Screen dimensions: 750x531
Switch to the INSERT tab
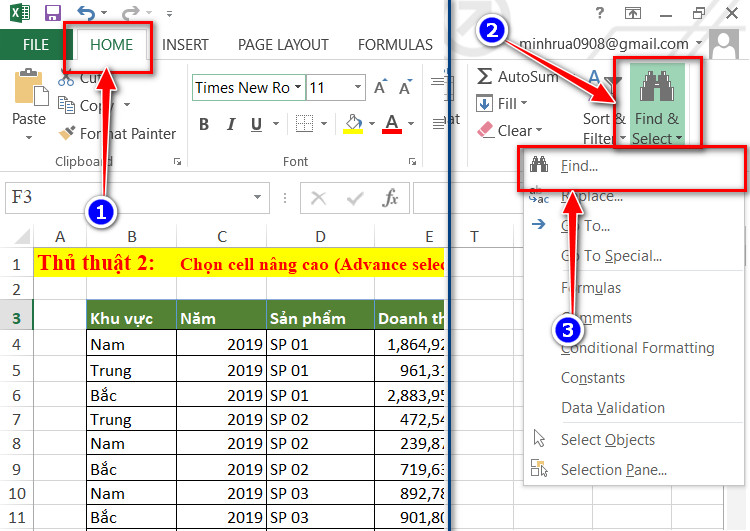pyautogui.click(x=185, y=44)
